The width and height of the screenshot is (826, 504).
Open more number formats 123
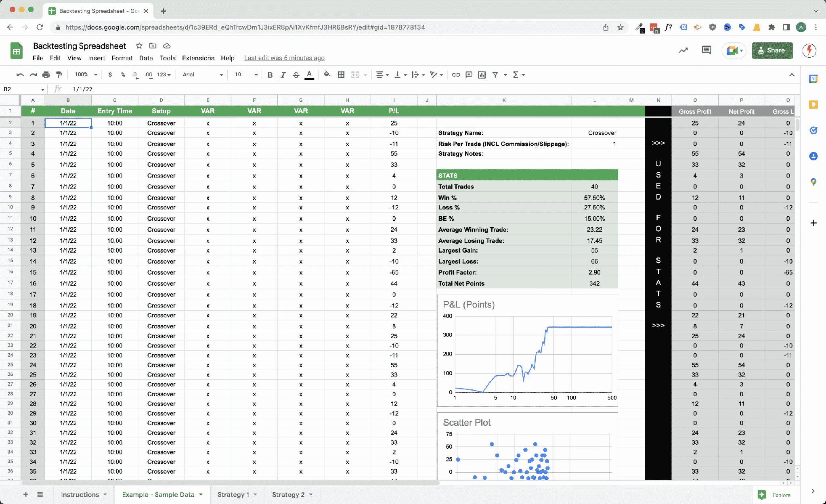pos(164,75)
